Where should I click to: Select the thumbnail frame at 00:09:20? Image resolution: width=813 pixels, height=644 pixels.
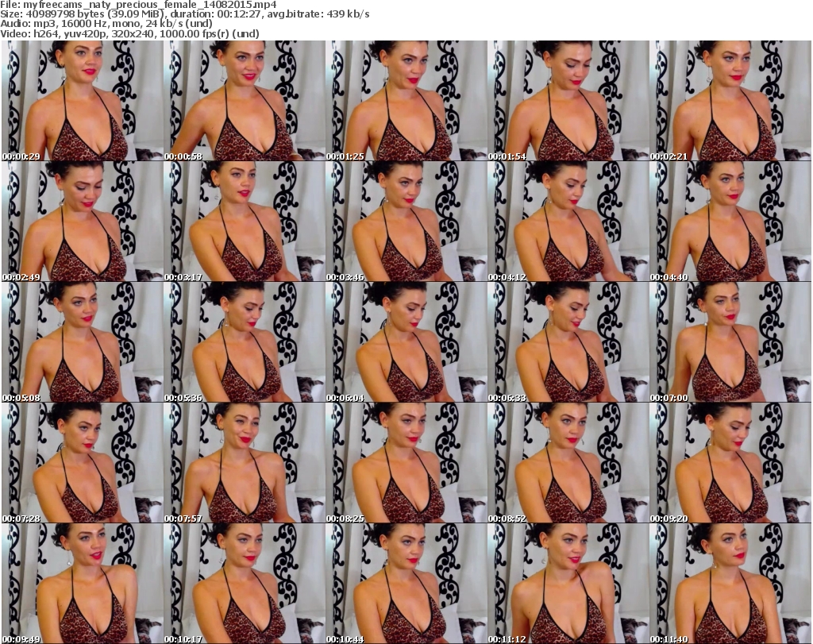(x=730, y=463)
